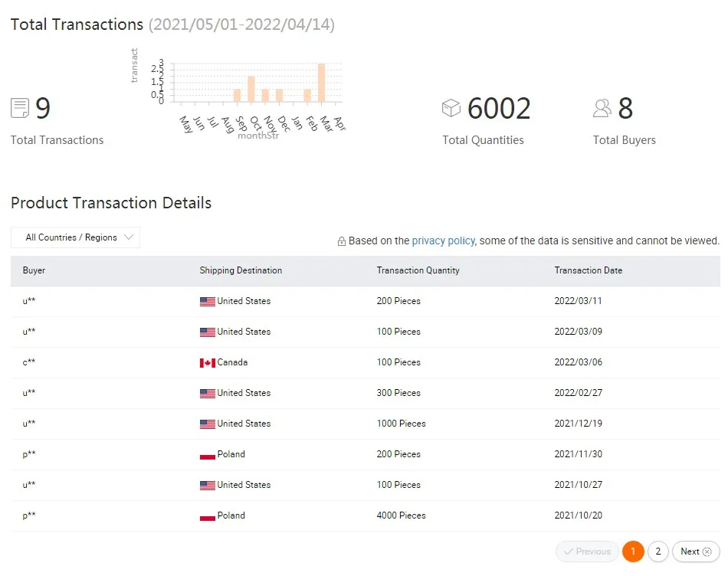The width and height of the screenshot is (728, 576).
Task: Open the All Countries / Regions dropdown
Action: (75, 237)
